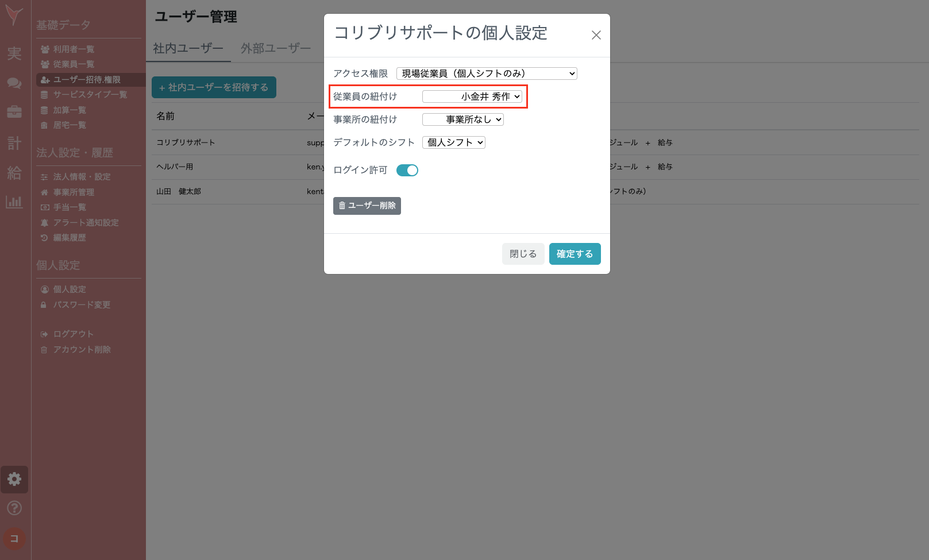The width and height of the screenshot is (929, 560).
Task: Open the 実 sidebar section icon
Action: [x=14, y=53]
